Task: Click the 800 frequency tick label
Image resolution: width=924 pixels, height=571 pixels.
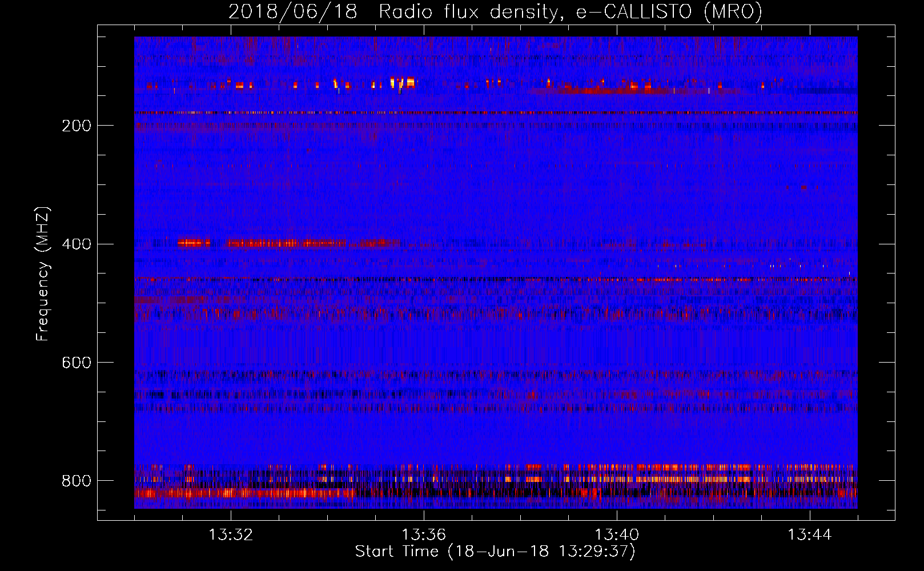Action: [77, 481]
